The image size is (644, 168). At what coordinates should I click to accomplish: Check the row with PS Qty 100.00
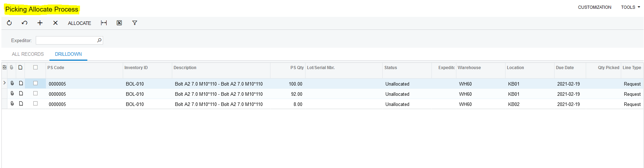click(35, 83)
